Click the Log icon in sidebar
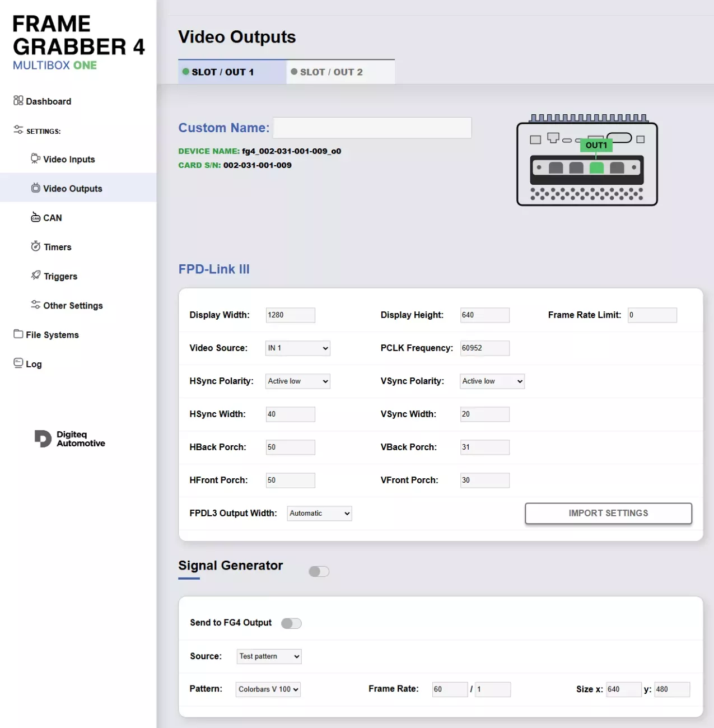714x728 pixels. [18, 363]
